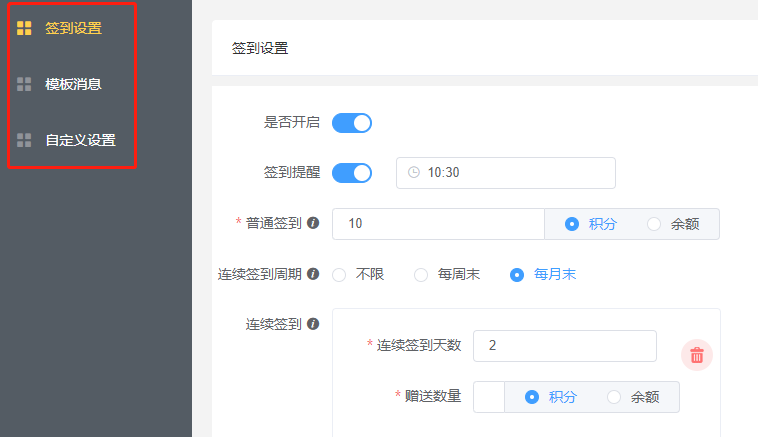Click the info icon next to 连续签到周期
The image size is (758, 437).
coord(313,274)
